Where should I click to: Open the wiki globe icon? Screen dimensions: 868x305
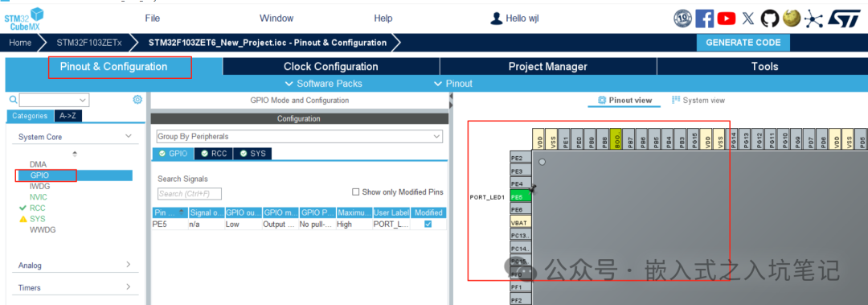pyautogui.click(x=791, y=19)
